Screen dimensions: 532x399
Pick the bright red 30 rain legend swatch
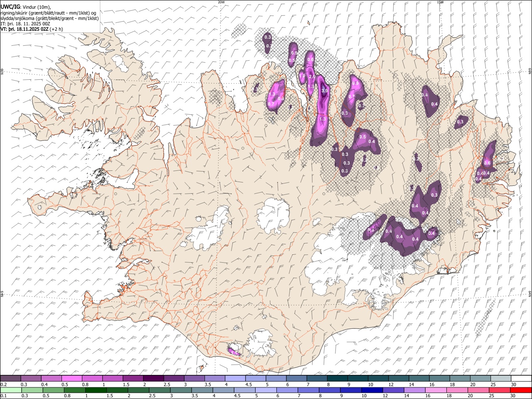point(521,390)
